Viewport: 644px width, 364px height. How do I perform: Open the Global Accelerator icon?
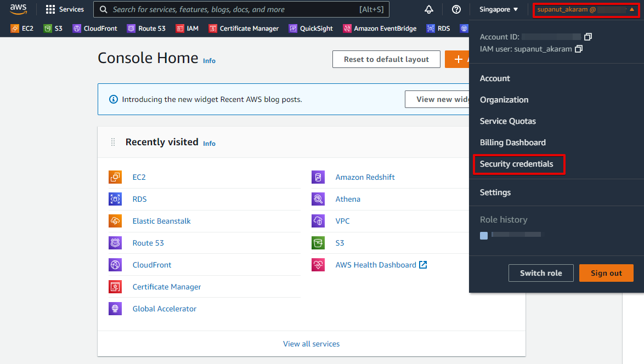[115, 309]
